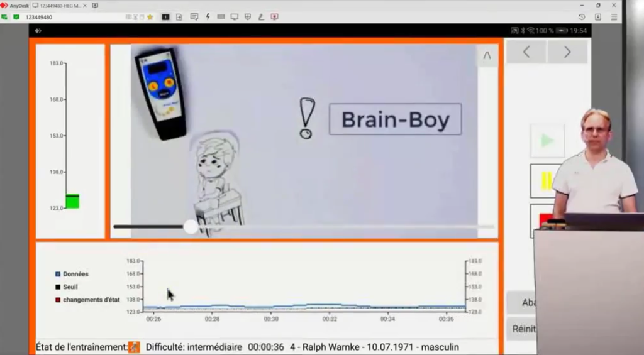Start session recording red screen icon

[x=274, y=17]
